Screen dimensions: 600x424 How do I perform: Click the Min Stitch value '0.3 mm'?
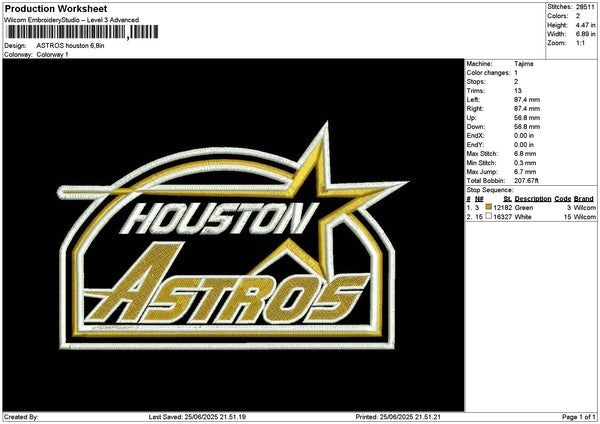(x=525, y=163)
